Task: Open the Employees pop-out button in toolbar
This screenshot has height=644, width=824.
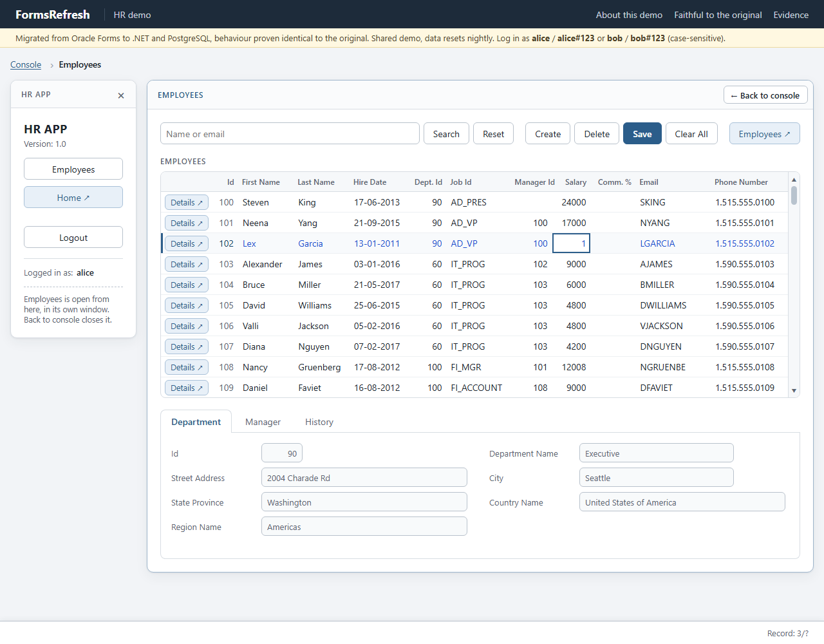Action: (x=764, y=133)
